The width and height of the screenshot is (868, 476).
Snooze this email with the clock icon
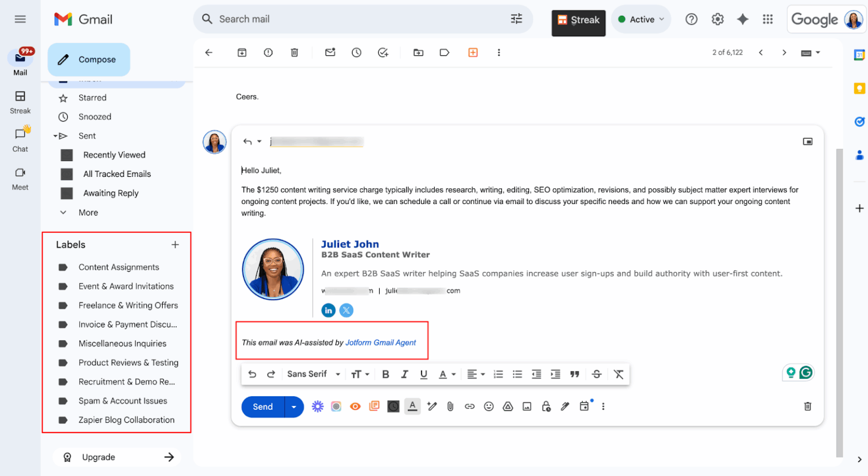tap(356, 52)
